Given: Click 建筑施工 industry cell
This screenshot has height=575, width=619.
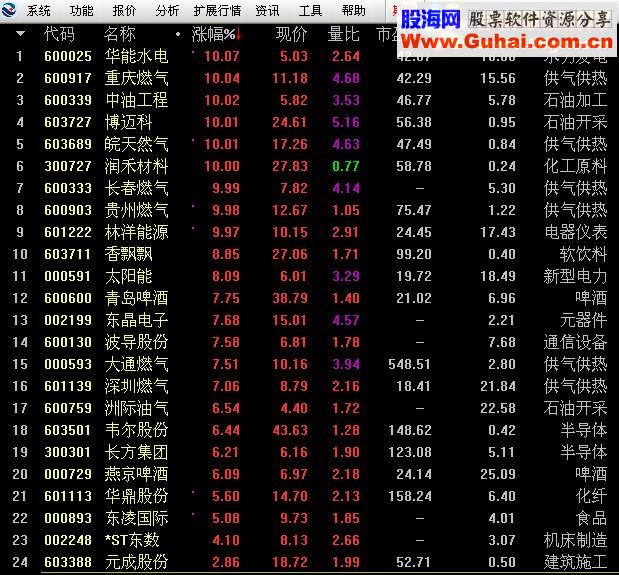Looking at the screenshot, I should [575, 562].
